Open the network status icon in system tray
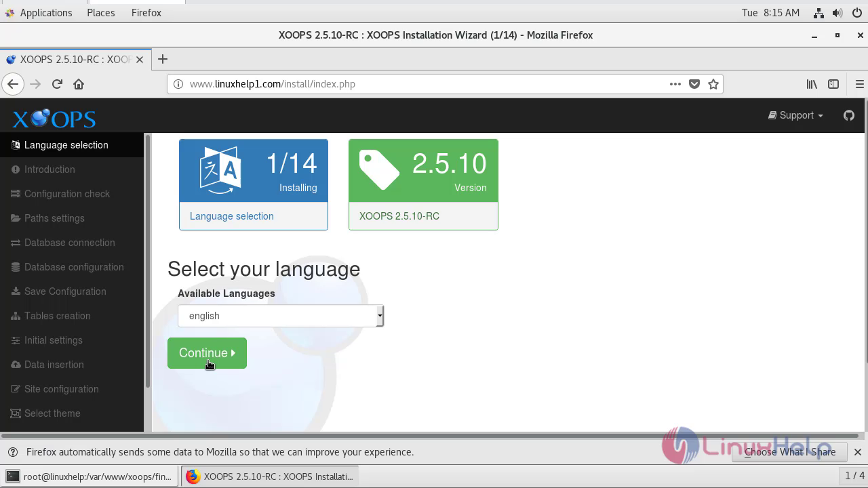The image size is (868, 488). pos(818,13)
